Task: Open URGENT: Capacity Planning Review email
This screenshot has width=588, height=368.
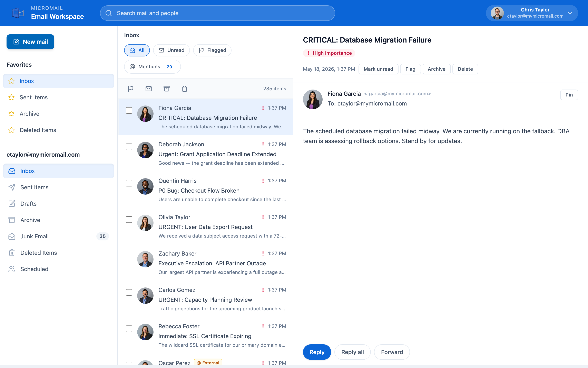Action: pyautogui.click(x=205, y=299)
